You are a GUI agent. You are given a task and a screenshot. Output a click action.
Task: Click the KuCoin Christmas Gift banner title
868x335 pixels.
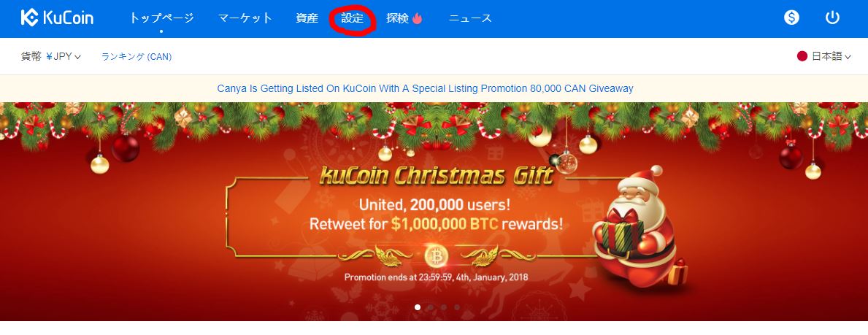point(436,176)
